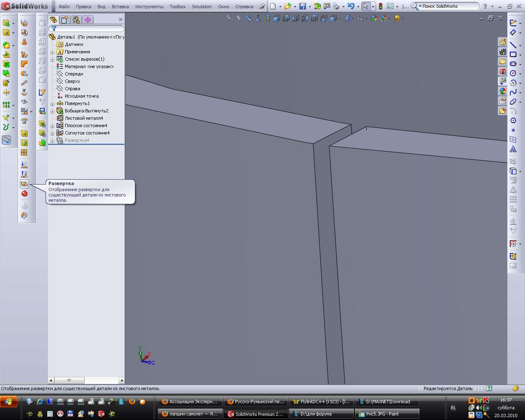Expand the Повернуть1 feature node

point(52,104)
